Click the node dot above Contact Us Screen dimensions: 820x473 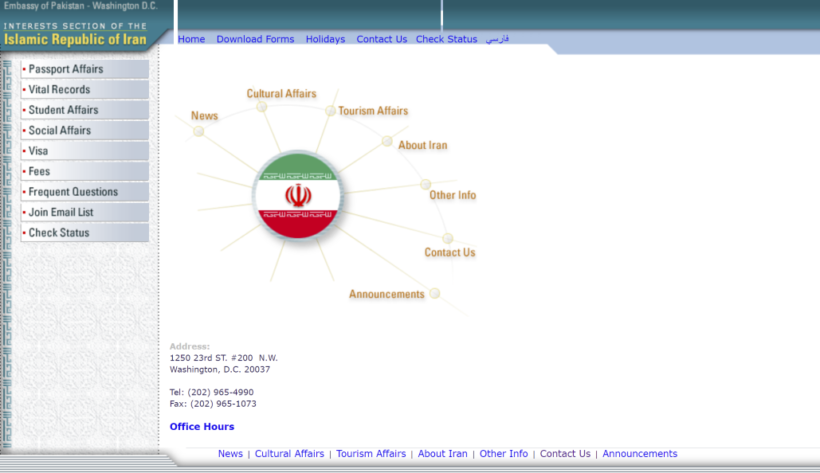pyautogui.click(x=448, y=238)
